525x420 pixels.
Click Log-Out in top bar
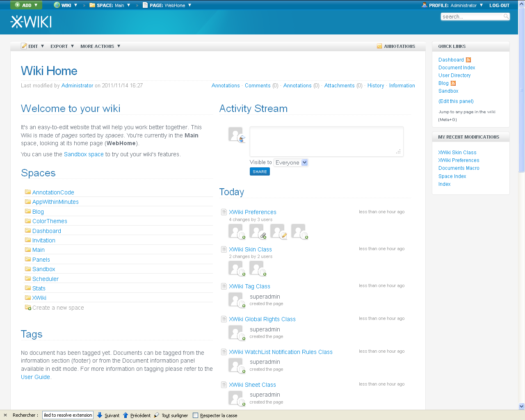tap(499, 5)
